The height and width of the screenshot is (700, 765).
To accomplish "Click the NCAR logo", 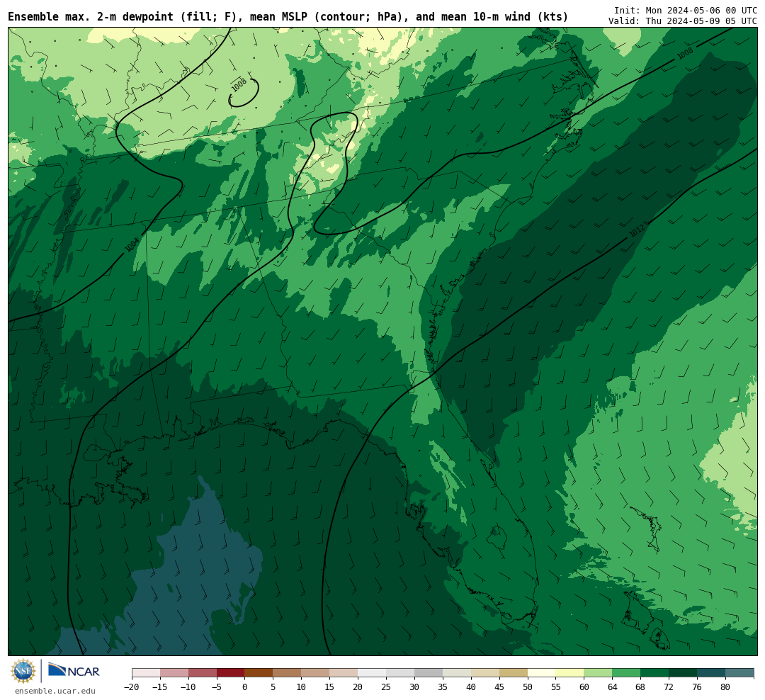I will pyautogui.click(x=74, y=670).
